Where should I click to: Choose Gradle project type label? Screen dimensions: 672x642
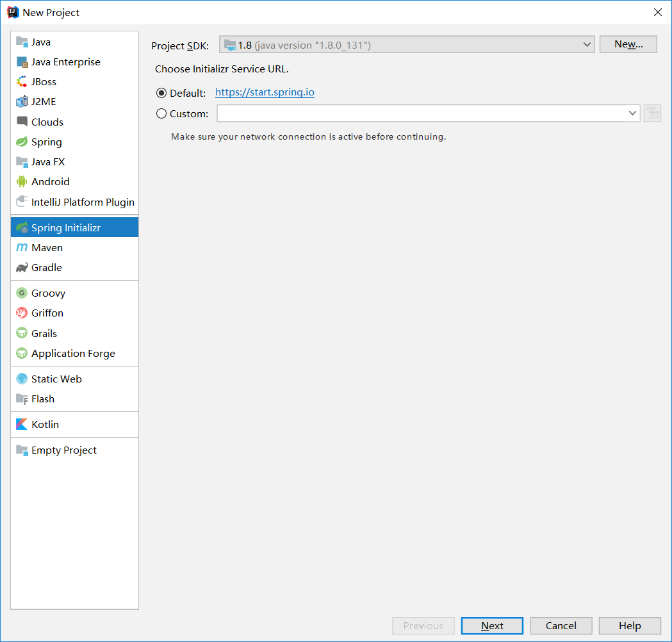tap(47, 267)
